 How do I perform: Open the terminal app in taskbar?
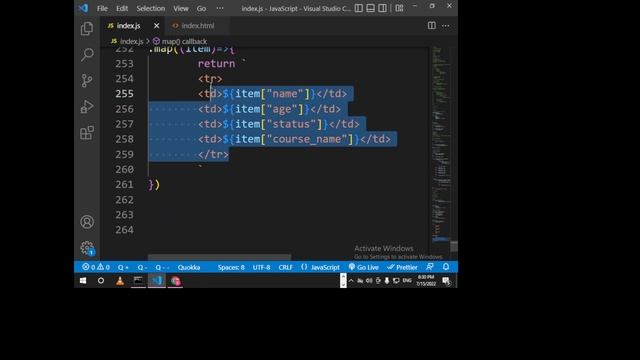138,281
